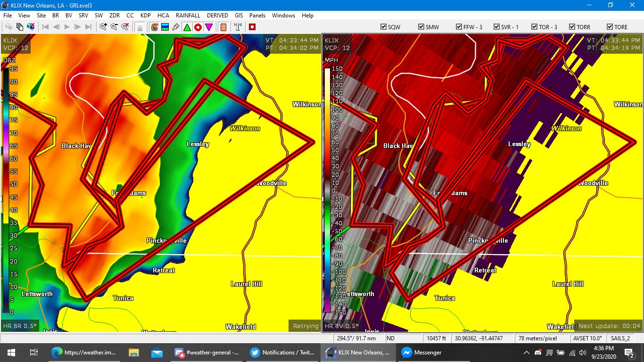The image size is (644, 362).
Task: Click the MPH velocity color scale
Action: point(327,191)
